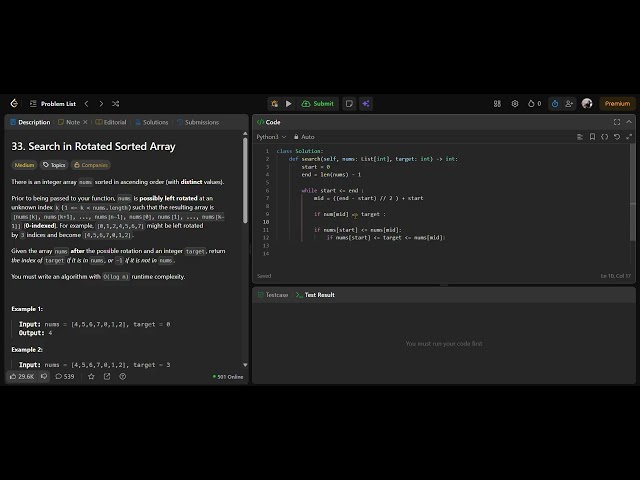This screenshot has height=480, width=640.
Task: Switch to the Test Result tab
Action: tap(315, 295)
